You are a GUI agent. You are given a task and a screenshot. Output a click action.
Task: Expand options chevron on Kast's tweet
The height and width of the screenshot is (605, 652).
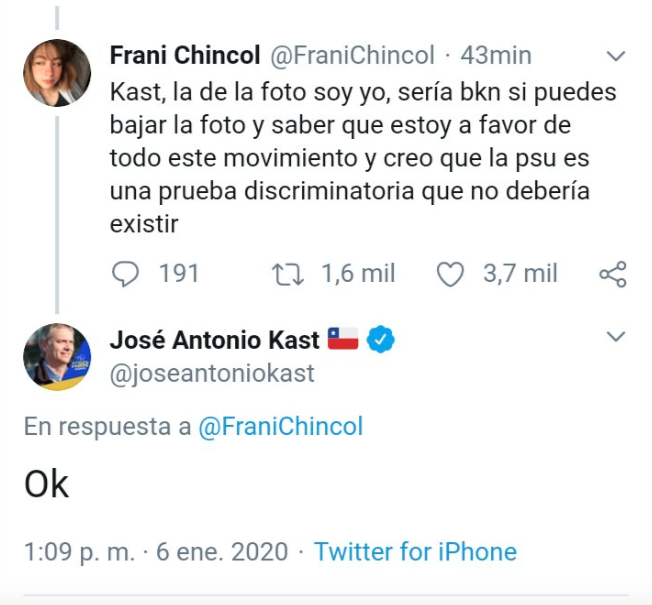(x=616, y=336)
